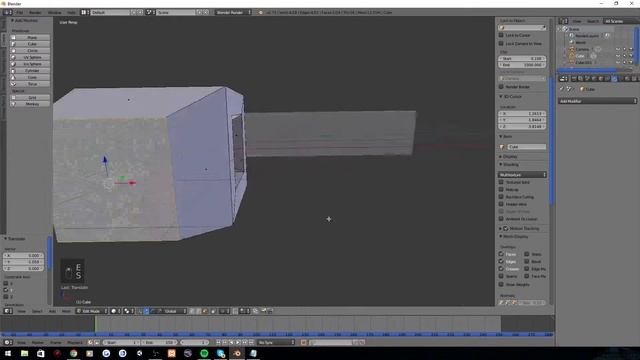The image size is (640, 360).
Task: Open the Window menu
Action: [x=55, y=13]
